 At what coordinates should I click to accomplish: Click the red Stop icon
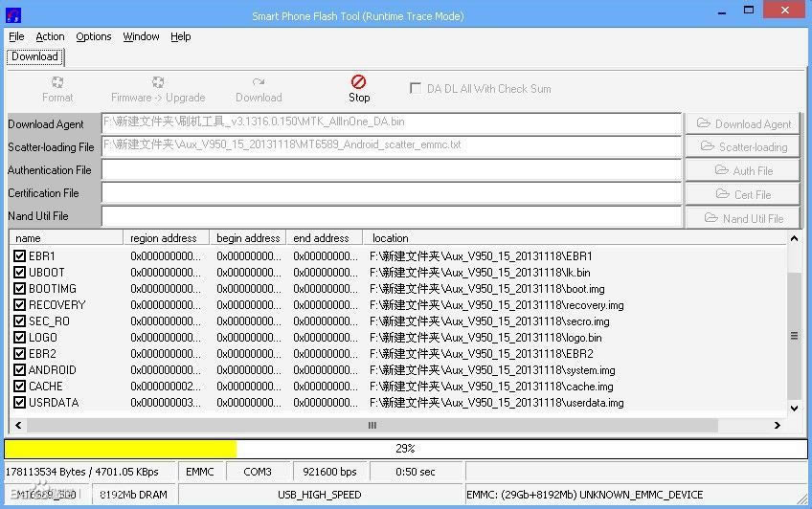pos(358,82)
